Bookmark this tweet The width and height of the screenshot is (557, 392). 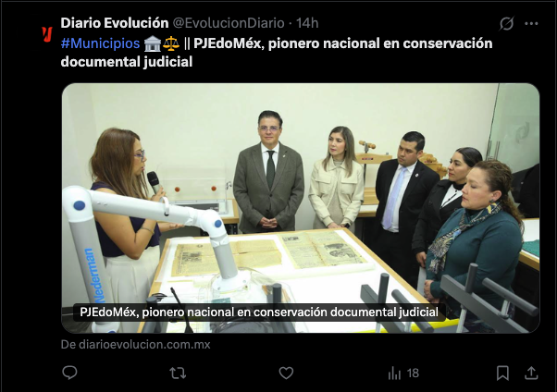[502, 374]
